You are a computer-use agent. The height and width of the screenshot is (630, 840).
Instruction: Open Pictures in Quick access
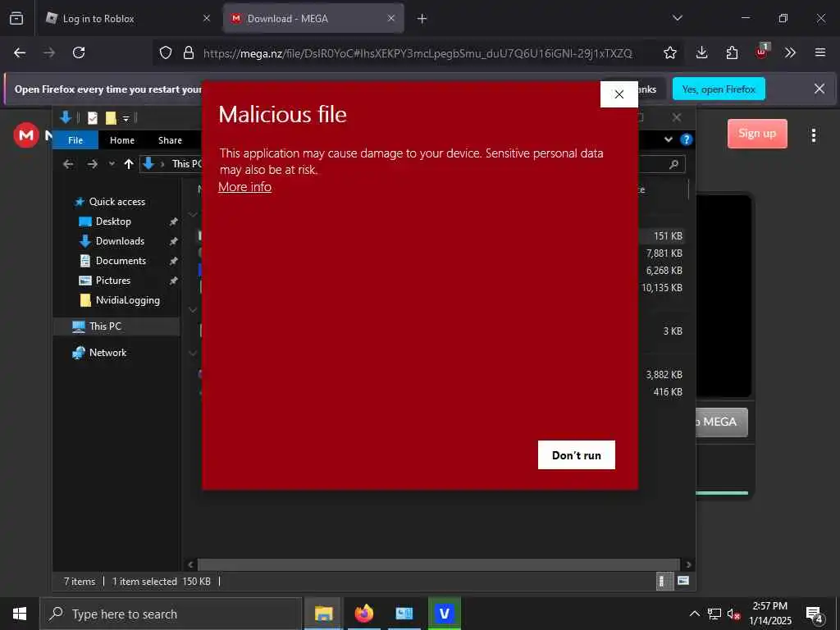113,281
